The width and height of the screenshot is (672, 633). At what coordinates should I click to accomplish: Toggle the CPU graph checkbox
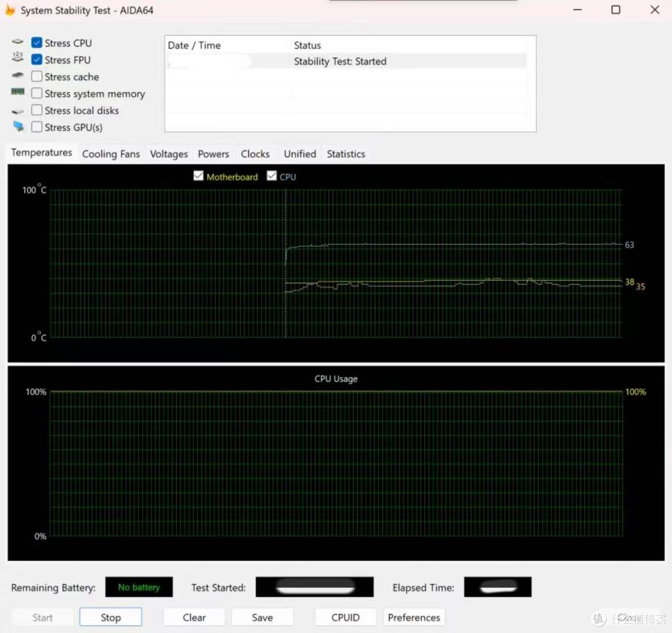pyautogui.click(x=272, y=176)
